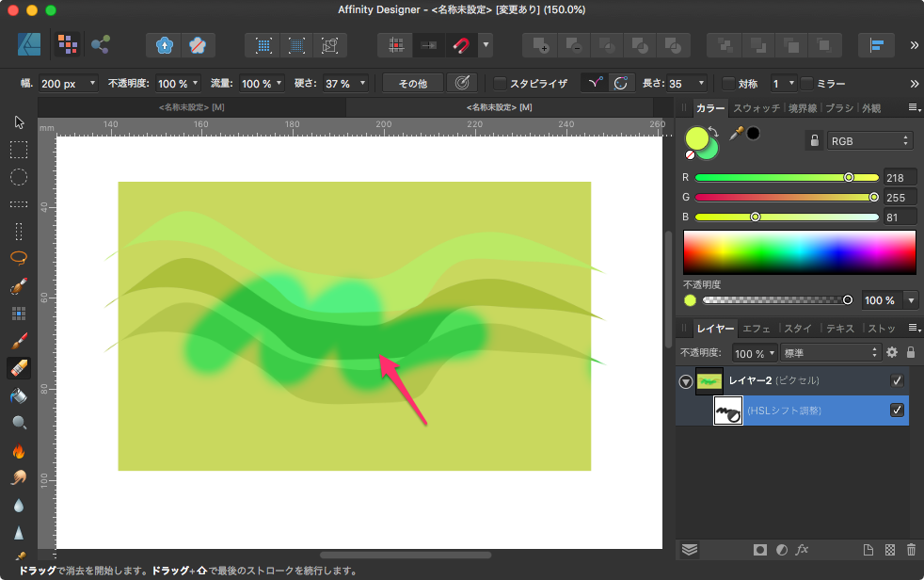Select the Freehand Selection lasso tool

click(x=19, y=257)
